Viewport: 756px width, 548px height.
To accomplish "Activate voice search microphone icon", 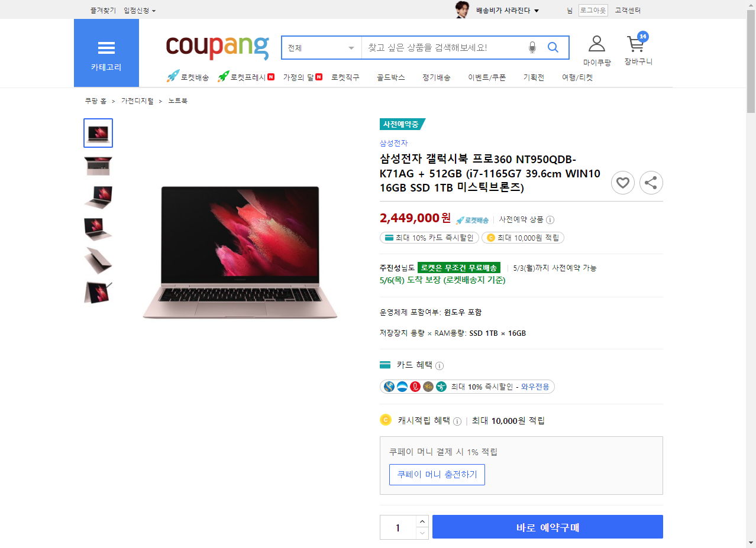I will [532, 47].
